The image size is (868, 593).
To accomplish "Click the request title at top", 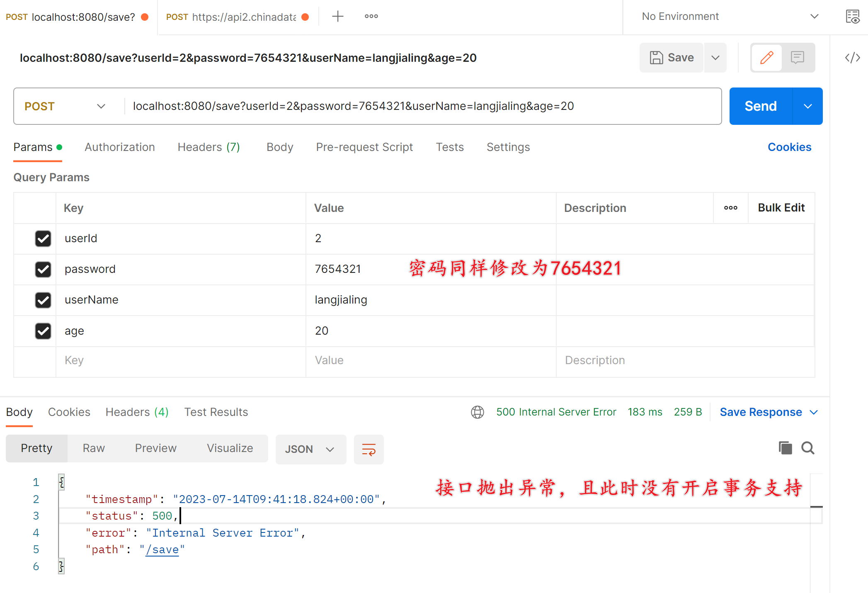I will coord(248,58).
